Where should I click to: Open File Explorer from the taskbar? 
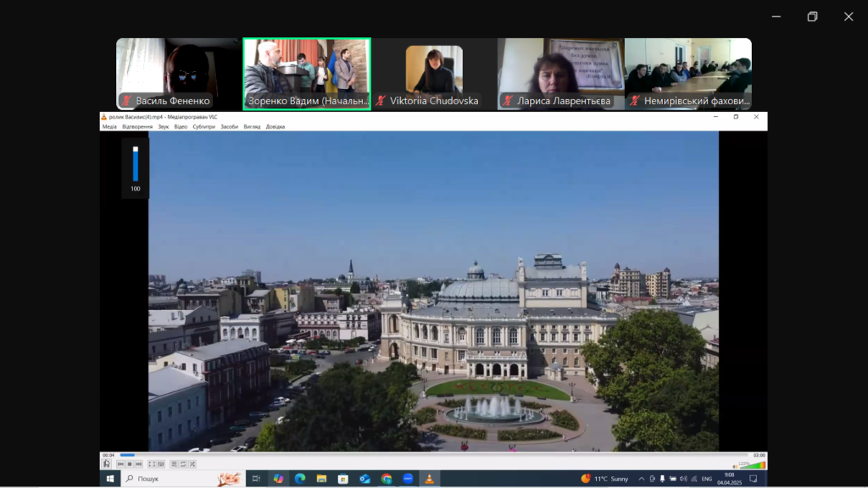[321, 479]
